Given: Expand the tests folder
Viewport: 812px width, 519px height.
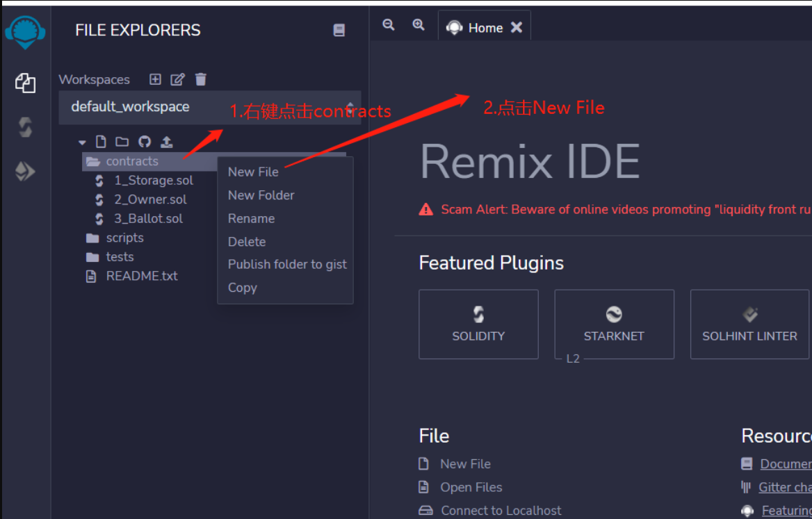Looking at the screenshot, I should point(120,257).
